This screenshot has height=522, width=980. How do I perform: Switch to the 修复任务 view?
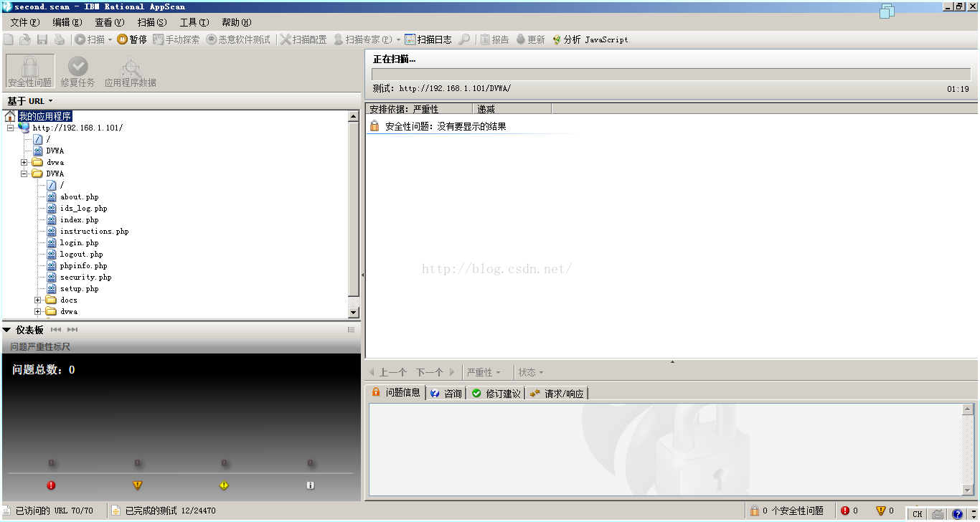pyautogui.click(x=77, y=72)
